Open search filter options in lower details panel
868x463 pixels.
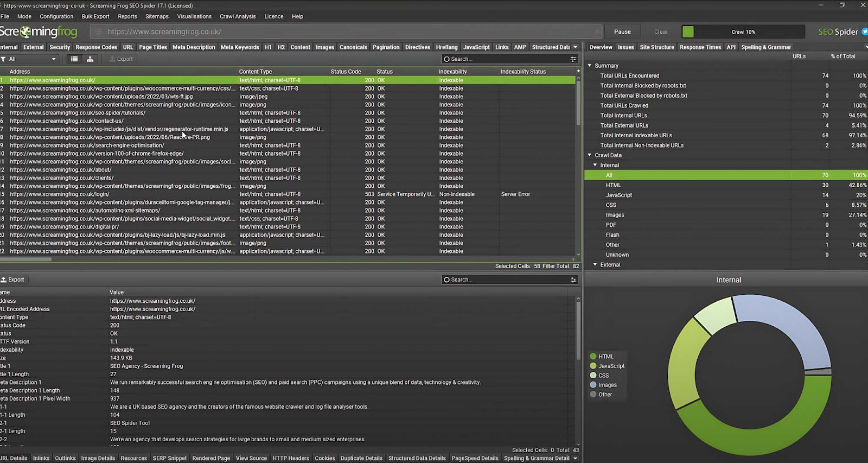point(573,280)
